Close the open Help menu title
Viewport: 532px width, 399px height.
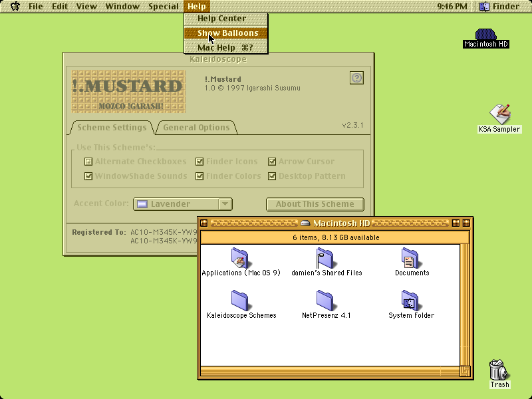click(197, 7)
